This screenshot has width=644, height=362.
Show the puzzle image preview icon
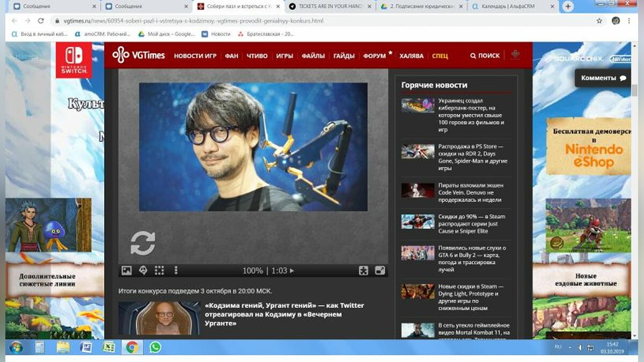[127, 271]
